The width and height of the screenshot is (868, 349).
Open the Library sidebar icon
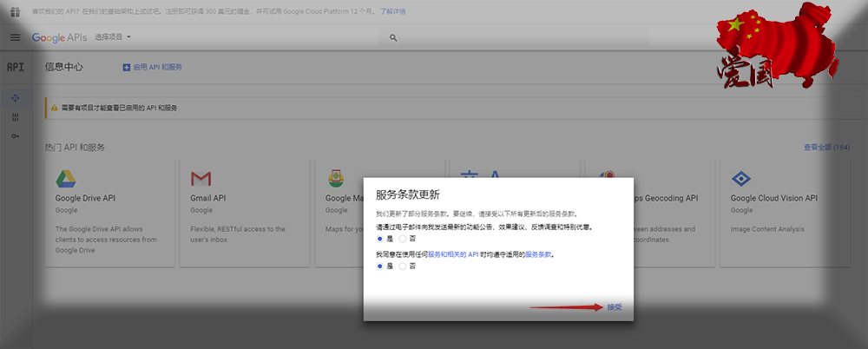pyautogui.click(x=15, y=117)
